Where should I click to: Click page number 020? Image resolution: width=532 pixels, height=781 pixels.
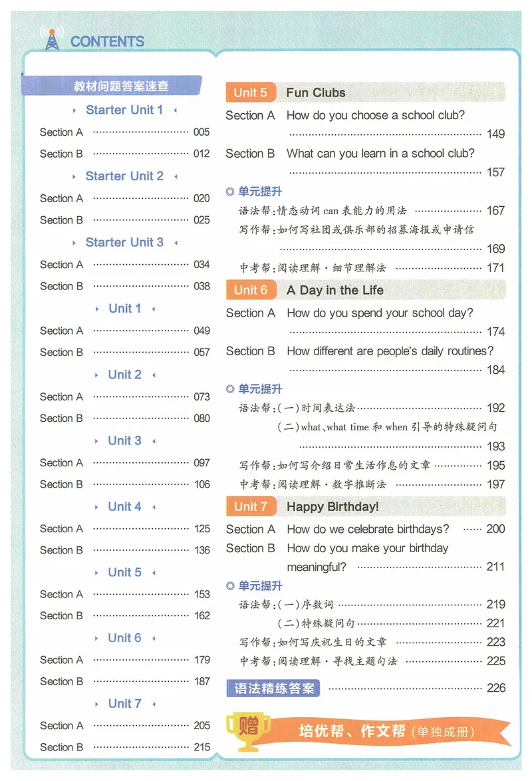[201, 198]
